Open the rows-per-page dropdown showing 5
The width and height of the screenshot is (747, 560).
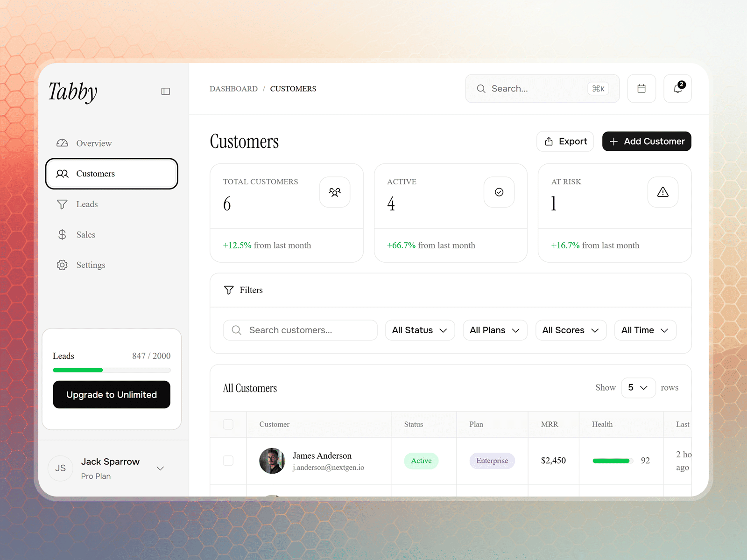point(638,388)
